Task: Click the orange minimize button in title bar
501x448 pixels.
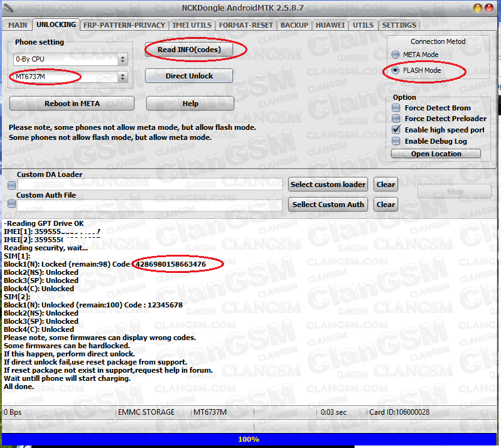Action: 477,8
